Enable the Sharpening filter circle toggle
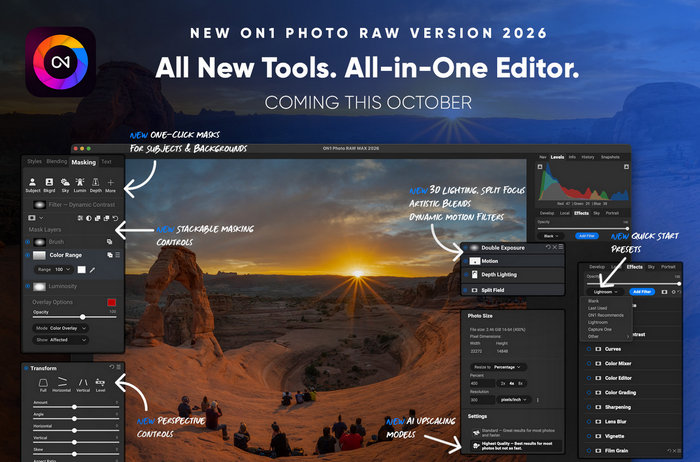 (589, 407)
